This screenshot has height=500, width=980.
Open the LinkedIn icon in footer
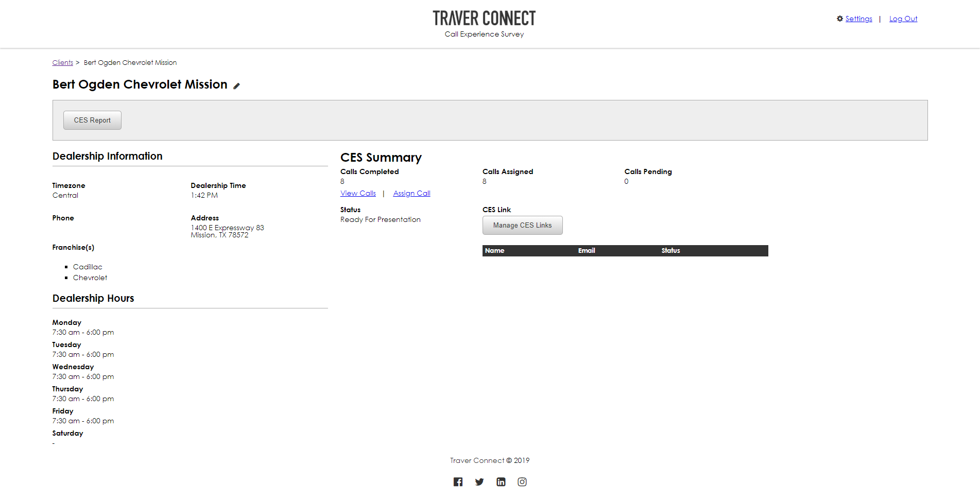[501, 482]
